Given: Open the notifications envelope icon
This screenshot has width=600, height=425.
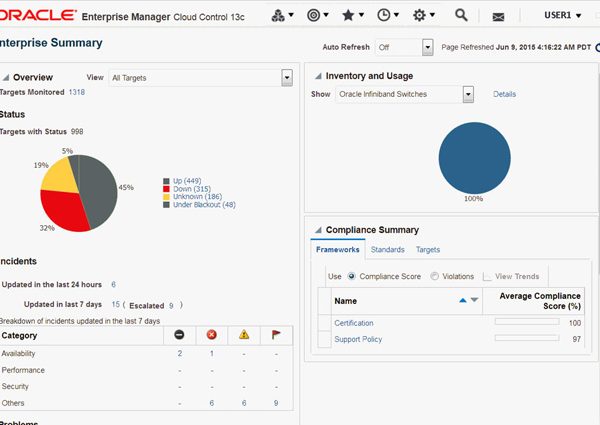Looking at the screenshot, I should tap(498, 17).
